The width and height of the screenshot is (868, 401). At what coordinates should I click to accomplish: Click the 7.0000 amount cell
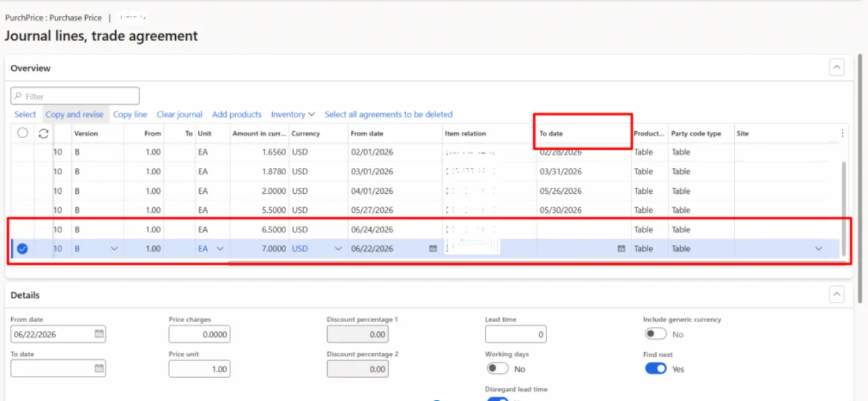(x=260, y=249)
